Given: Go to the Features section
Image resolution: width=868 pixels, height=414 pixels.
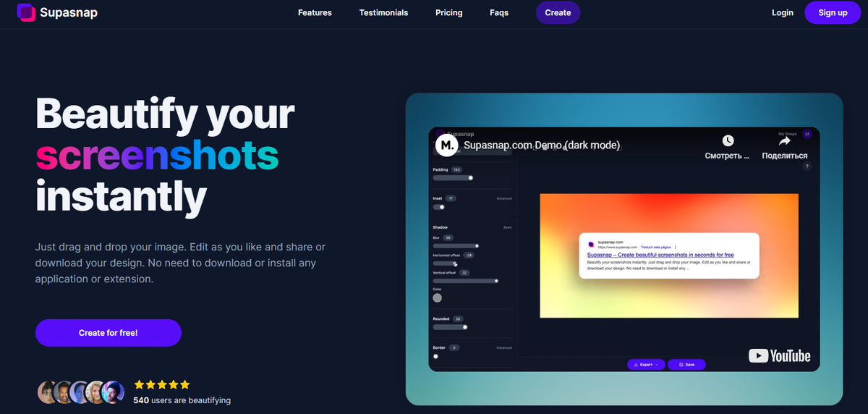Looking at the screenshot, I should 315,12.
